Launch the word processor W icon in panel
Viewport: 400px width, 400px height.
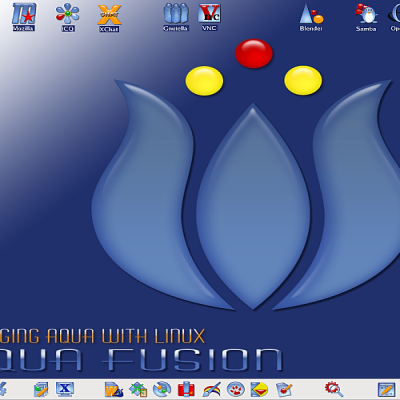[x=113, y=389]
